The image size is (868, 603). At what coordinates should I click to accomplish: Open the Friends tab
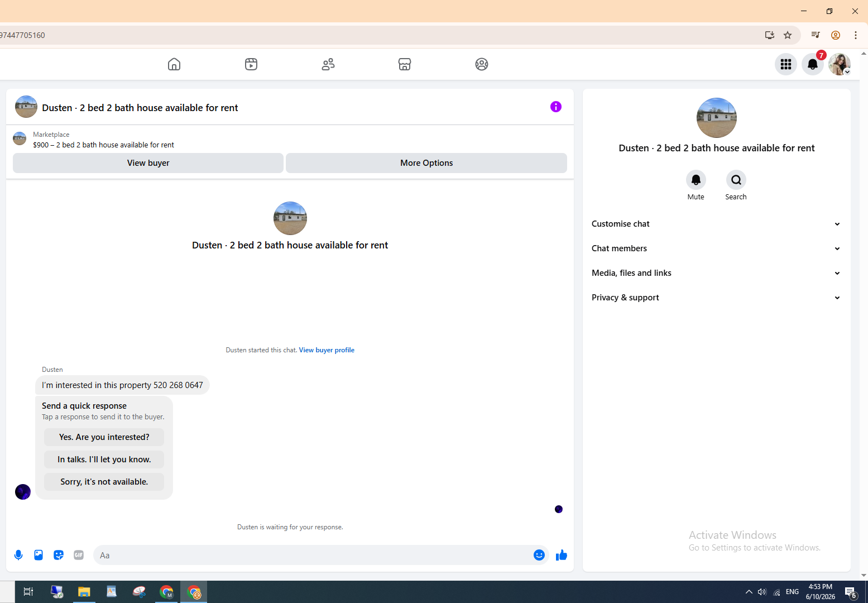[328, 64]
